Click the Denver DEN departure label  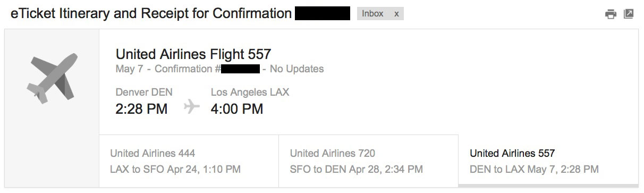coord(144,92)
